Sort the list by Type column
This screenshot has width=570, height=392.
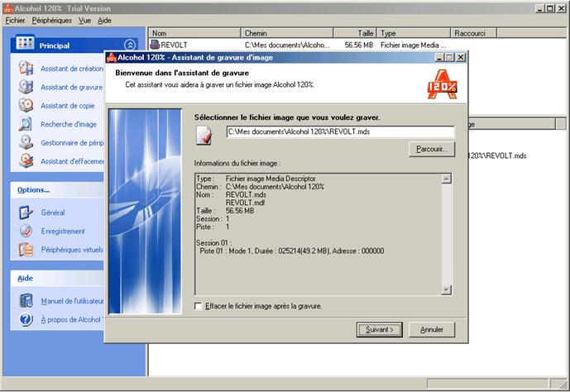(x=414, y=33)
